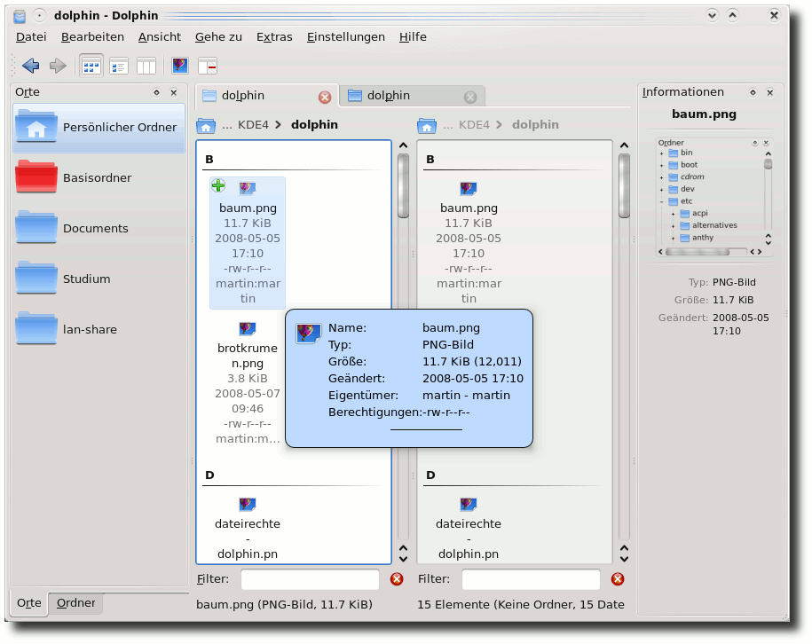Switch to Icons view mode
This screenshot has width=812, height=644.
click(x=91, y=66)
